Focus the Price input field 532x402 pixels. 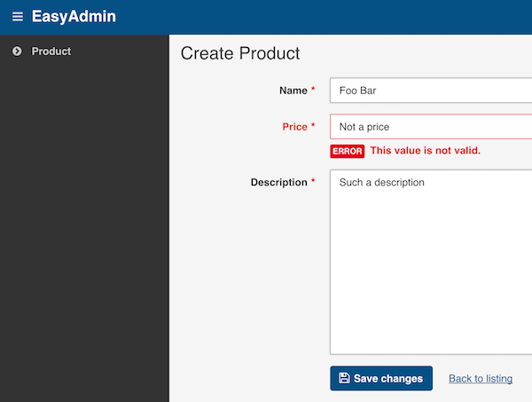[431, 127]
